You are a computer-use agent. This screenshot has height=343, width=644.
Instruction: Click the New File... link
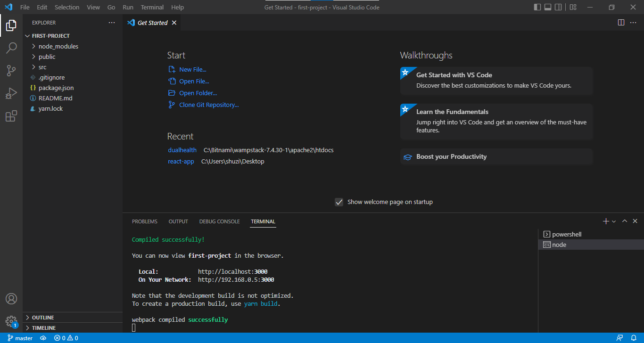tap(193, 69)
